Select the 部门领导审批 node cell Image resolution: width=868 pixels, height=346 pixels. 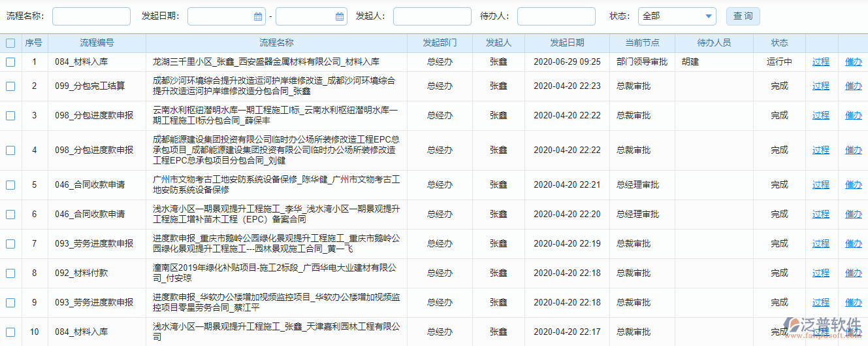click(642, 62)
